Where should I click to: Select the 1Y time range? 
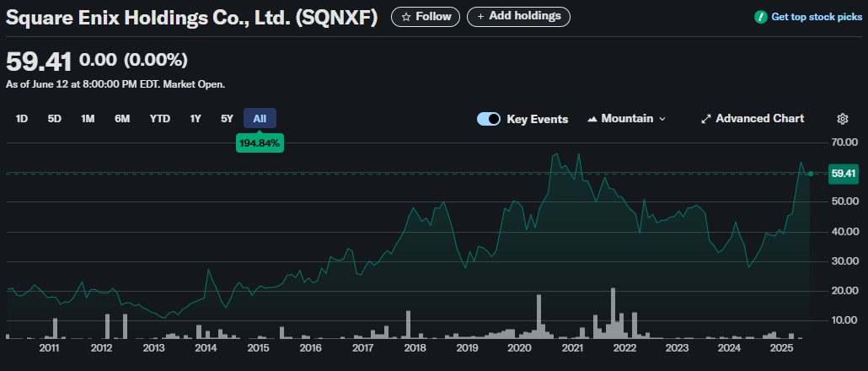(x=196, y=119)
